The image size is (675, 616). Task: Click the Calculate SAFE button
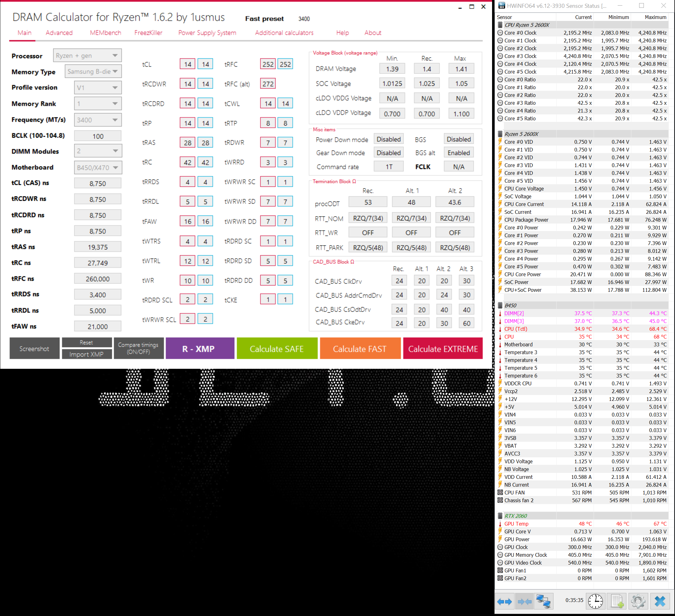coord(277,348)
